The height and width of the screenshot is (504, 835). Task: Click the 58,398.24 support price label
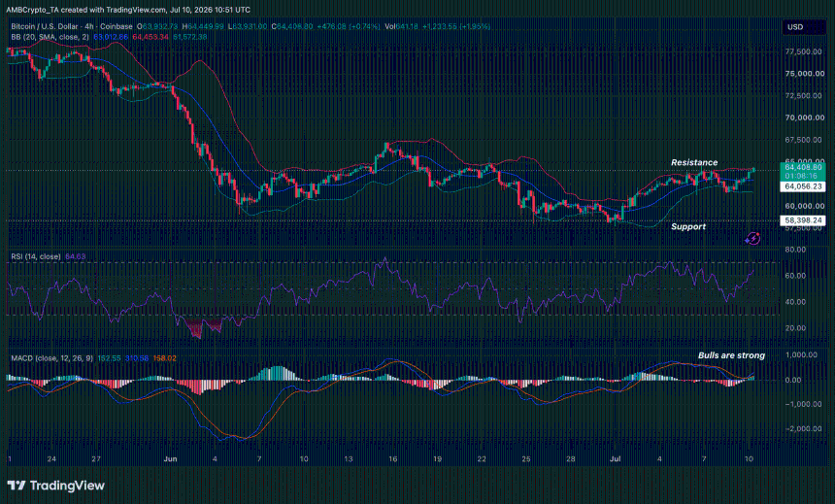click(x=803, y=220)
